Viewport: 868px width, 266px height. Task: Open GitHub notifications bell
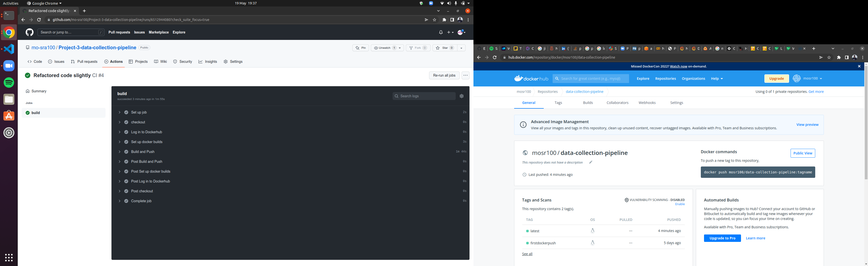point(440,32)
